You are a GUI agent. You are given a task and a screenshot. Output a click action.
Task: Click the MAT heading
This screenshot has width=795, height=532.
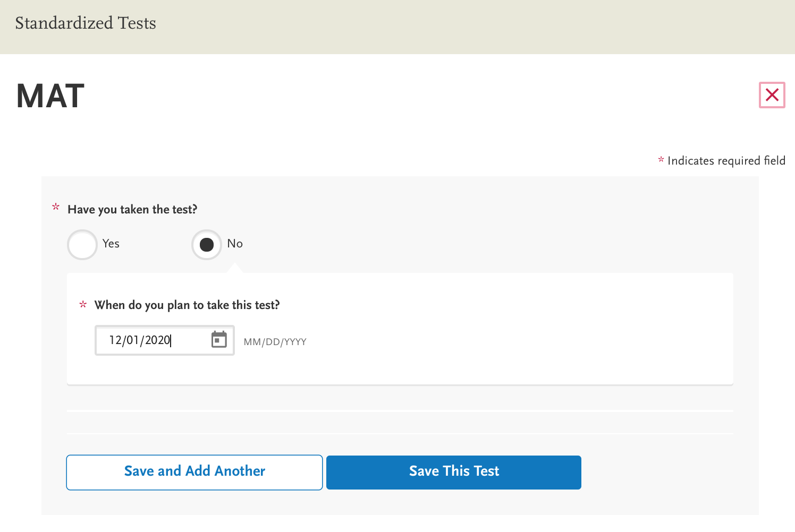click(50, 96)
